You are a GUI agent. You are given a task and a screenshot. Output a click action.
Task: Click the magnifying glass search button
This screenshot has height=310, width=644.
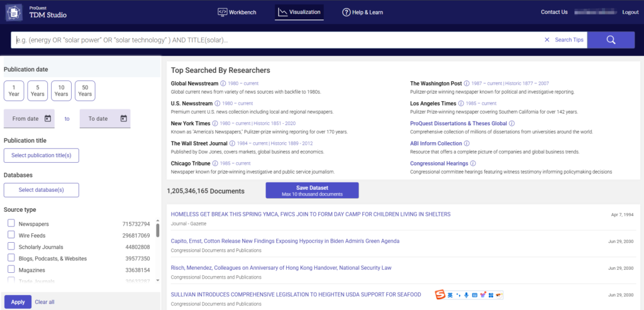tap(611, 40)
